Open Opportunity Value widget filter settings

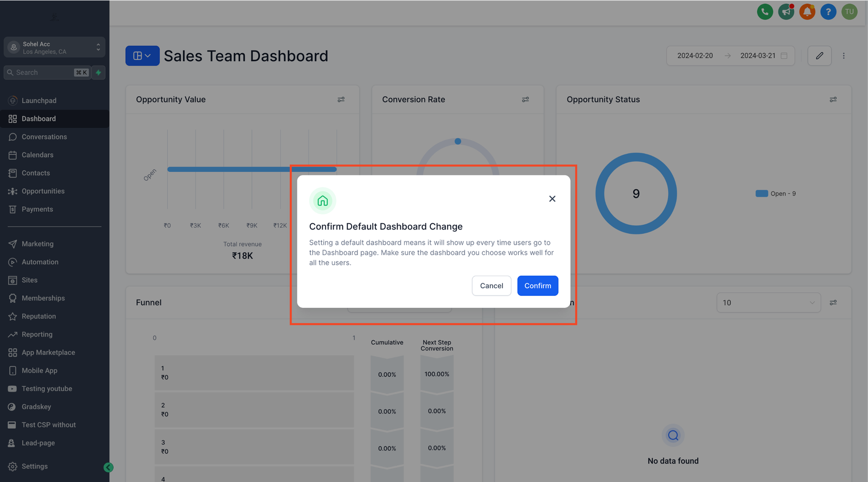(341, 99)
